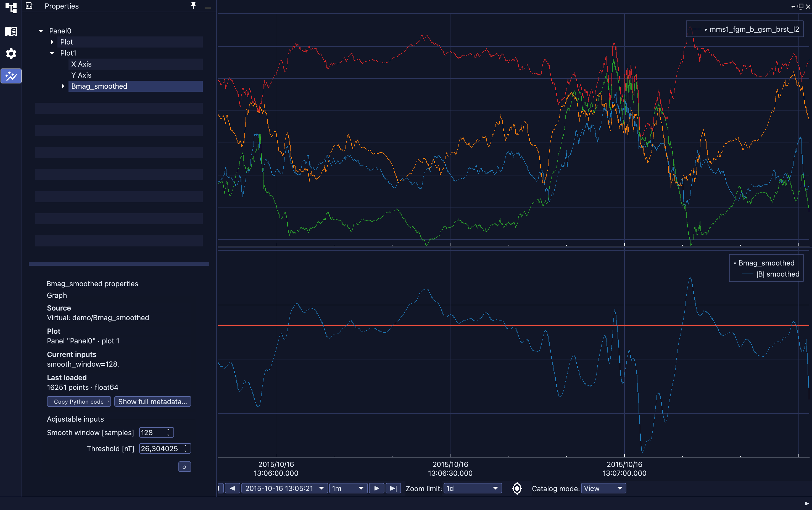This screenshot has height=510, width=812.
Task: Pin the Properties panel
Action: point(193,6)
